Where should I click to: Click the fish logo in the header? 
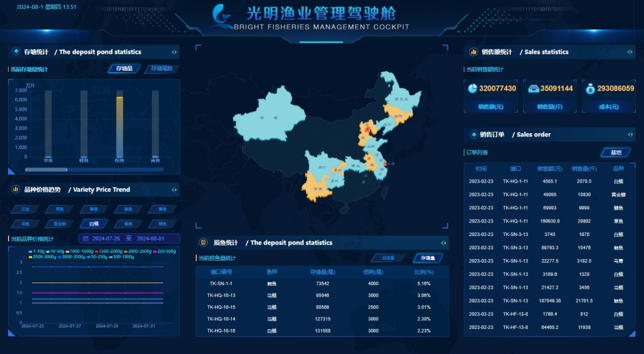coord(222,16)
